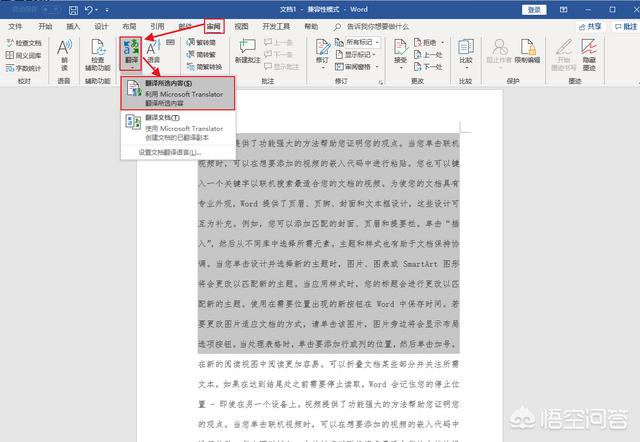Screen dimensions: 640x442
Task: Click the 共享 share button
Action: pyautogui.click(x=590, y=27)
